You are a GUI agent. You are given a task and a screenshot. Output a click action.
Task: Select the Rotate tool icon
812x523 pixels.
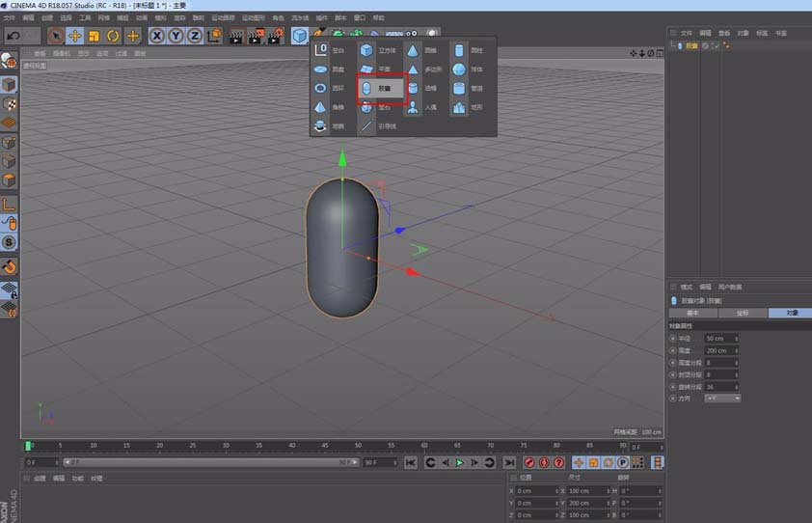tap(113, 36)
